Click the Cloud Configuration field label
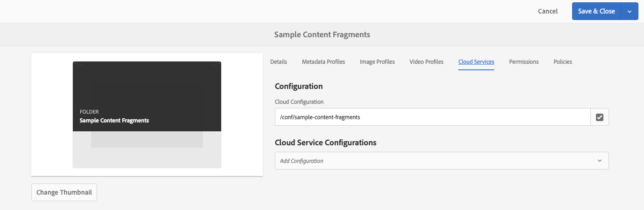644x210 pixels. pyautogui.click(x=299, y=102)
